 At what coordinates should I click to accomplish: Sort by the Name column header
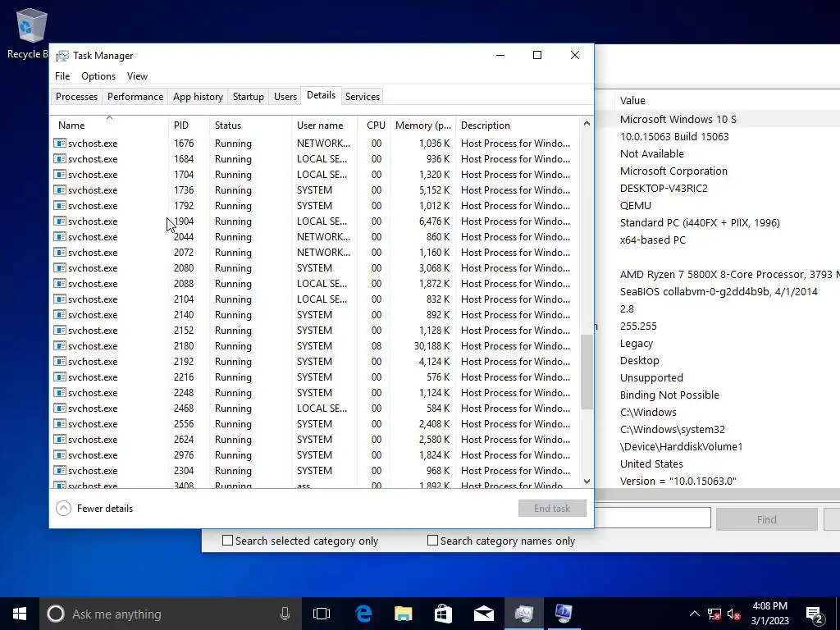click(109, 125)
